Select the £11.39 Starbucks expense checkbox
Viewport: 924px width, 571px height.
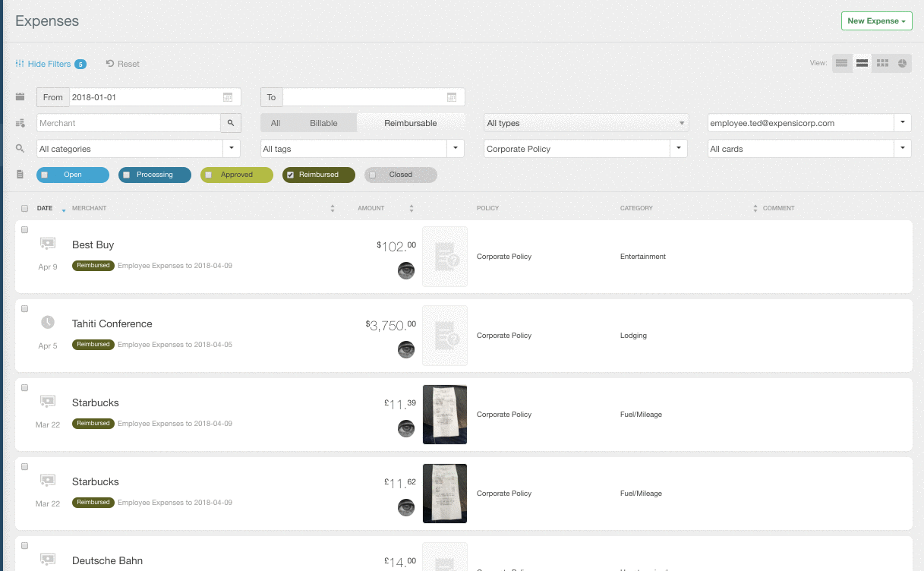[x=25, y=387]
